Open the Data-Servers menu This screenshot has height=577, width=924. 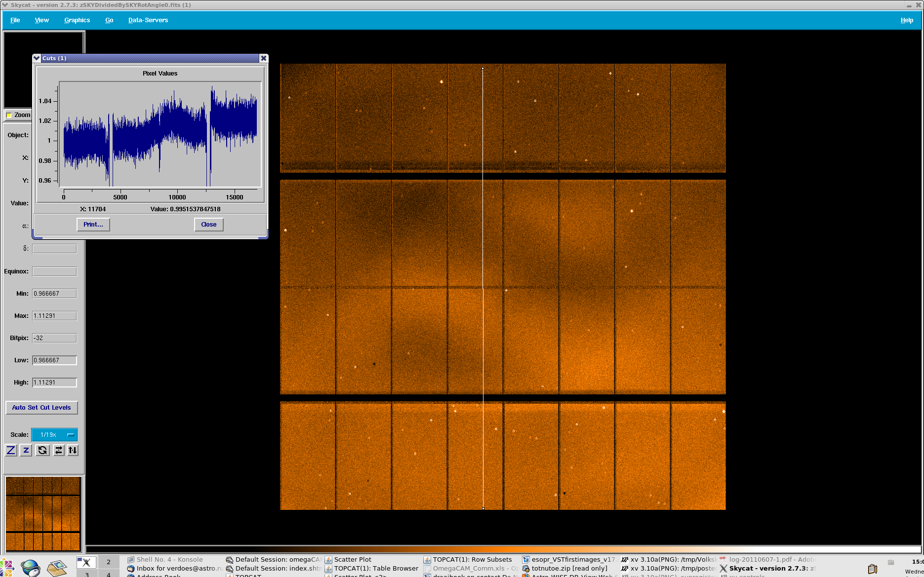pyautogui.click(x=148, y=20)
